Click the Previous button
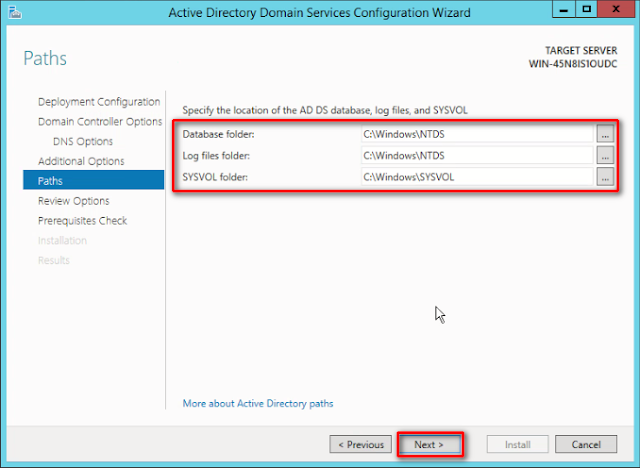Screen dimensions: 640x468 pos(360,444)
